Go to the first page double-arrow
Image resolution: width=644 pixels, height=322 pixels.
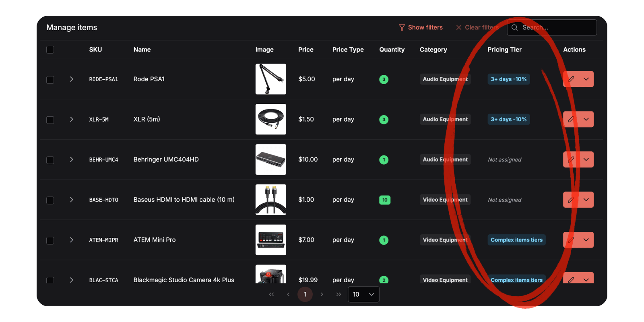point(271,294)
